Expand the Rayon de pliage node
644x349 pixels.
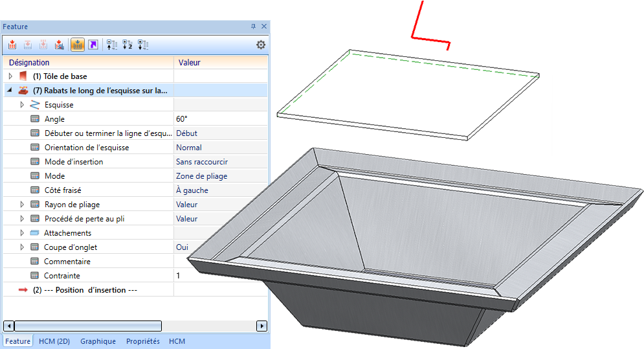(x=22, y=205)
